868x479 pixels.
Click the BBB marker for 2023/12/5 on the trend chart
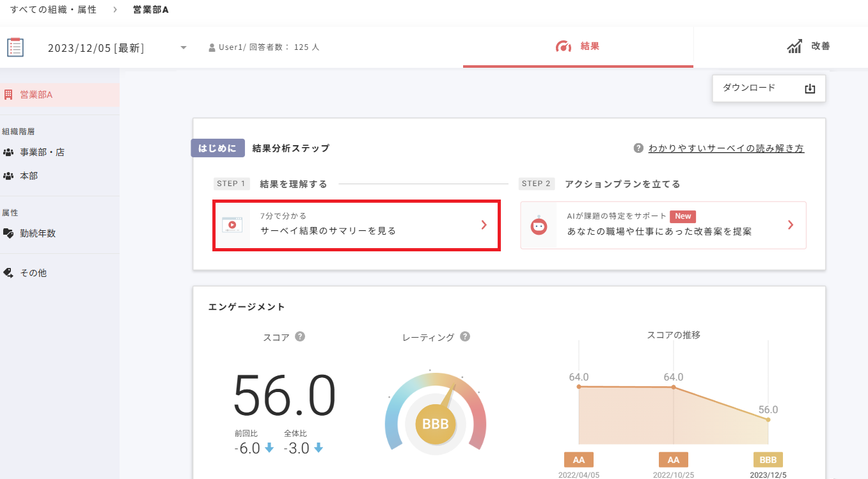pos(768,459)
